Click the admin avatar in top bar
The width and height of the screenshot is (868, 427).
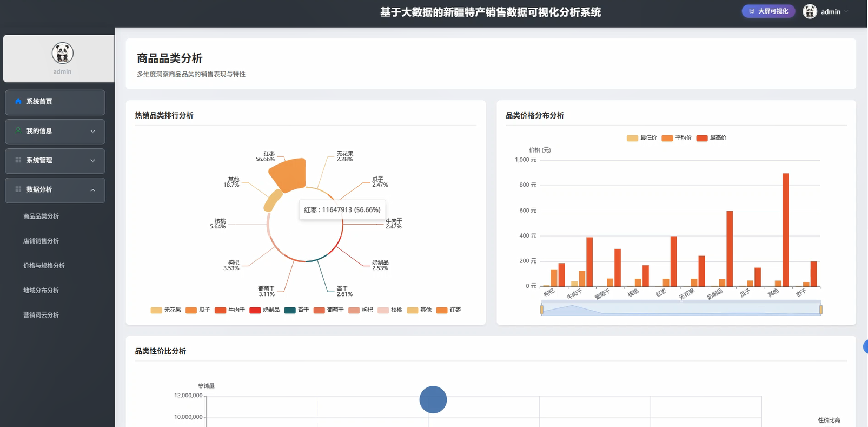tap(810, 11)
